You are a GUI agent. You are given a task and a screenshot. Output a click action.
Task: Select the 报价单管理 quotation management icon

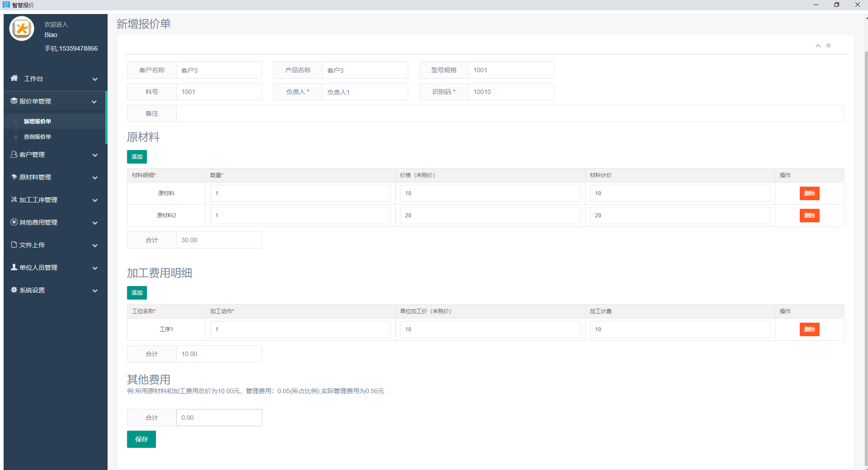tap(13, 101)
